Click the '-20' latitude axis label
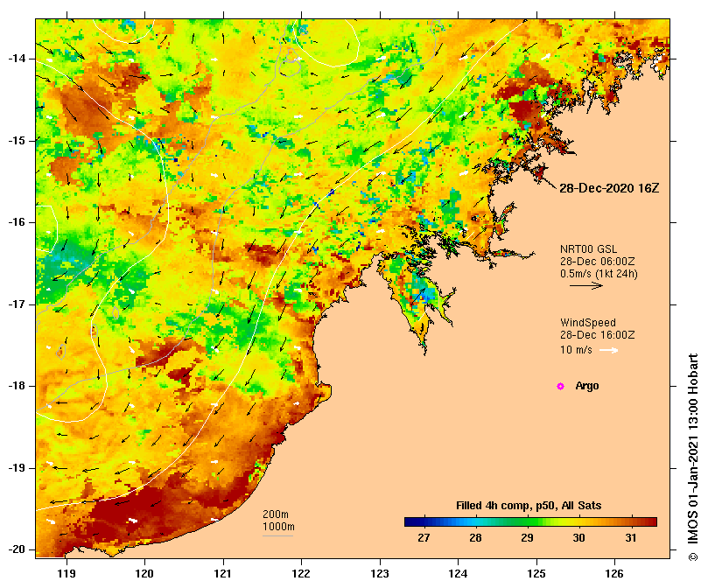 pos(17,550)
